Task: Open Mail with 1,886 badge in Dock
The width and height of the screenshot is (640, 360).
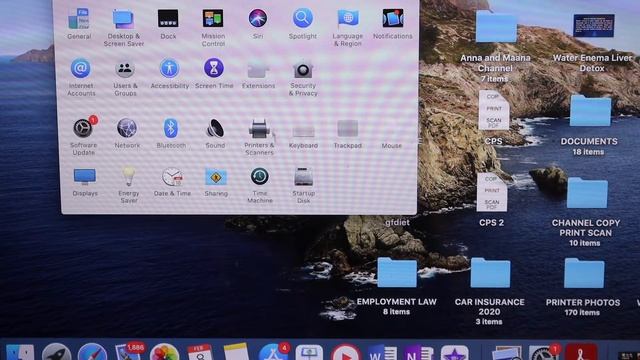Action: (129, 351)
